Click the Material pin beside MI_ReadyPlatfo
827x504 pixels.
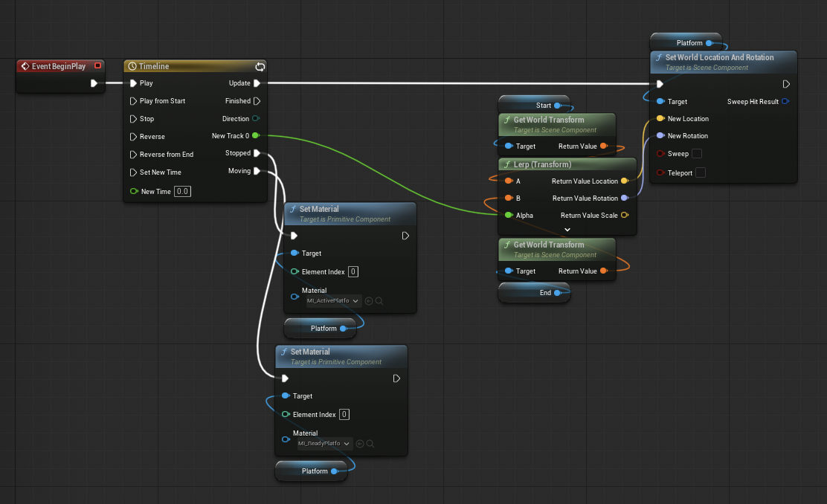(x=286, y=439)
